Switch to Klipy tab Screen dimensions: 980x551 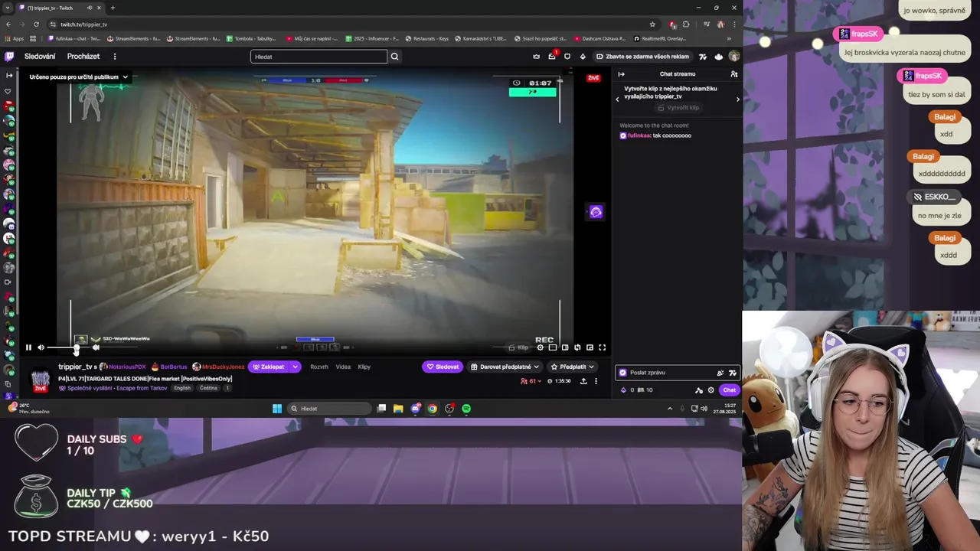point(364,367)
